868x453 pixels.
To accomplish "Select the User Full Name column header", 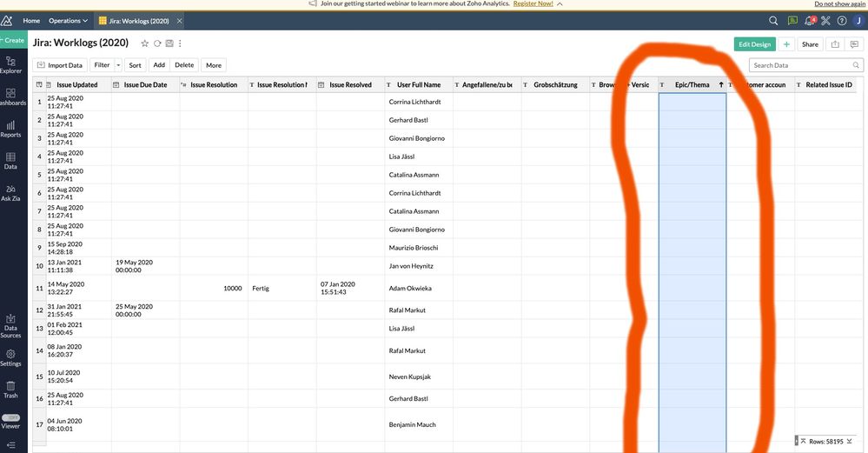I will coord(419,84).
